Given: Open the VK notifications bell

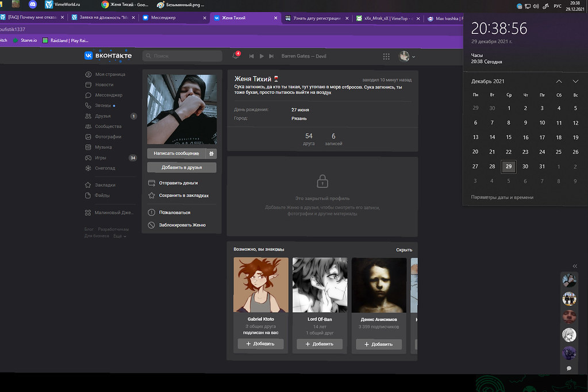Looking at the screenshot, I should pyautogui.click(x=236, y=56).
